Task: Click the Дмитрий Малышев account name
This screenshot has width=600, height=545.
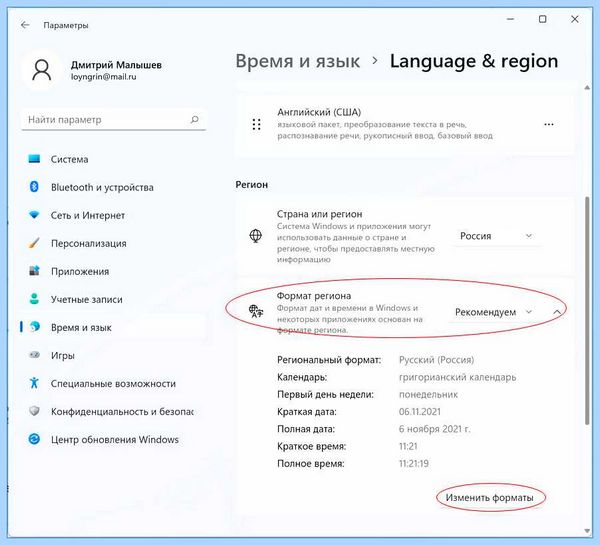Action: click(116, 65)
